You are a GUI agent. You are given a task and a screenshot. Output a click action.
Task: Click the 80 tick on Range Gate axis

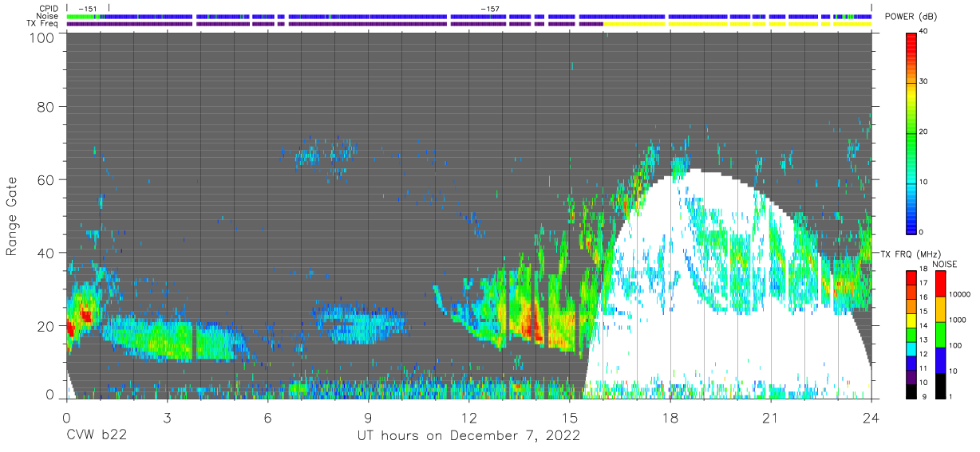pyautogui.click(x=46, y=107)
